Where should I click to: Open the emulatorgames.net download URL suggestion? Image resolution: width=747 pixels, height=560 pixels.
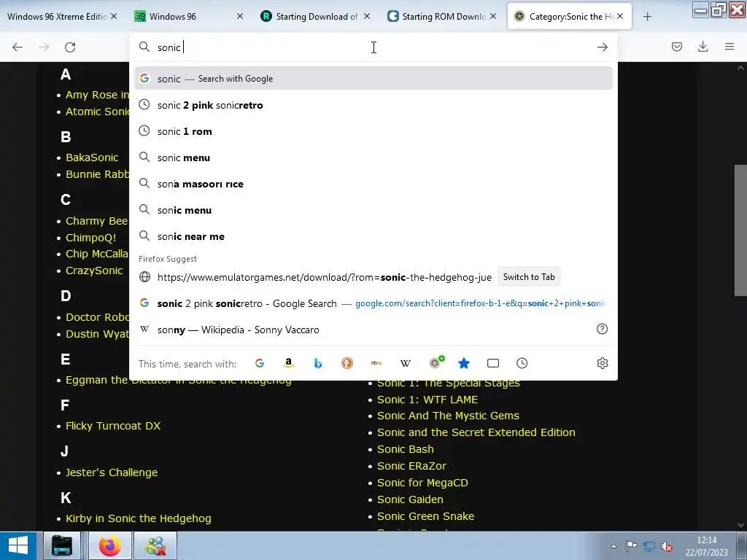click(x=324, y=277)
